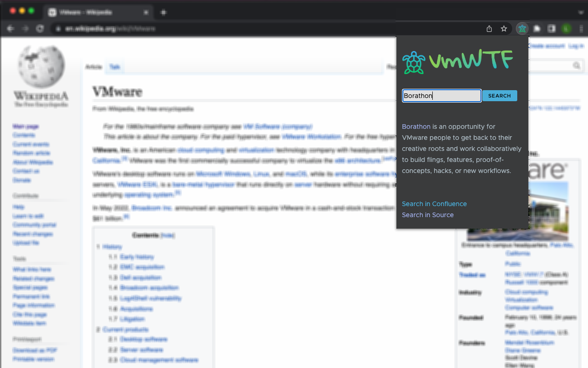This screenshot has height=368, width=588.
Task: Click the SEARCH button in vmWTF popup
Action: [500, 96]
